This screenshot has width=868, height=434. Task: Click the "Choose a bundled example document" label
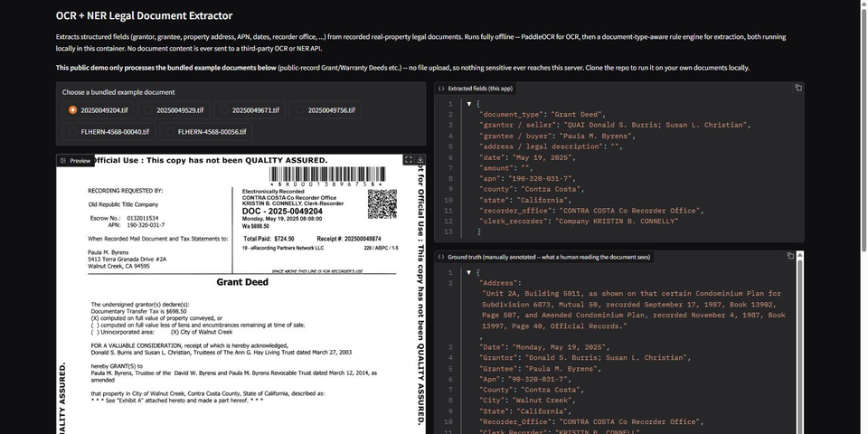click(x=118, y=92)
